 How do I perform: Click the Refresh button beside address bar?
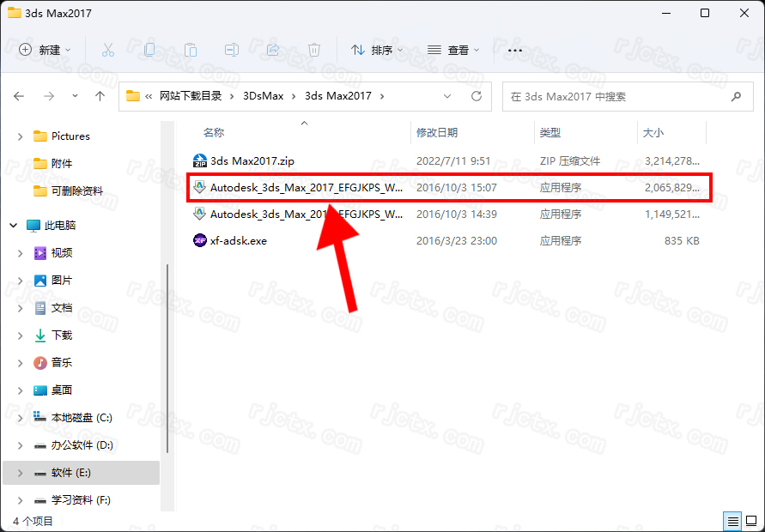[477, 96]
